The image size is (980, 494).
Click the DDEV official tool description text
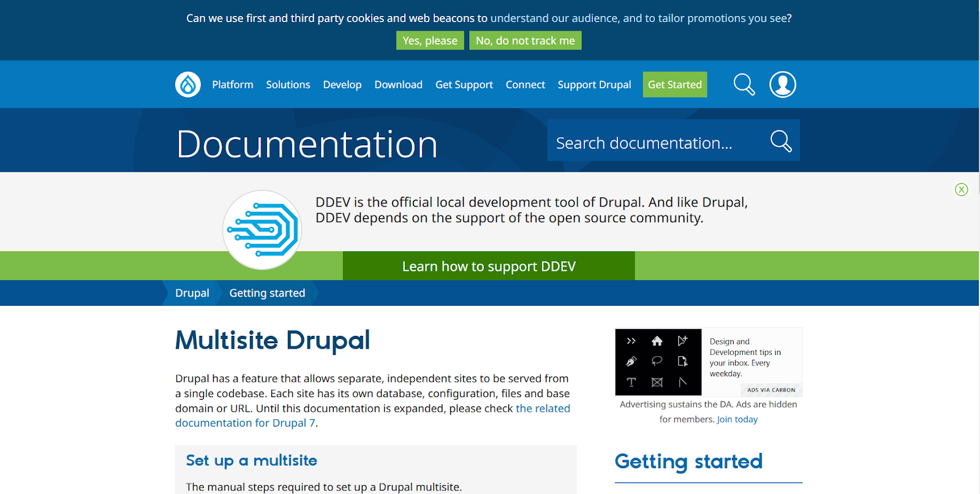click(x=532, y=210)
